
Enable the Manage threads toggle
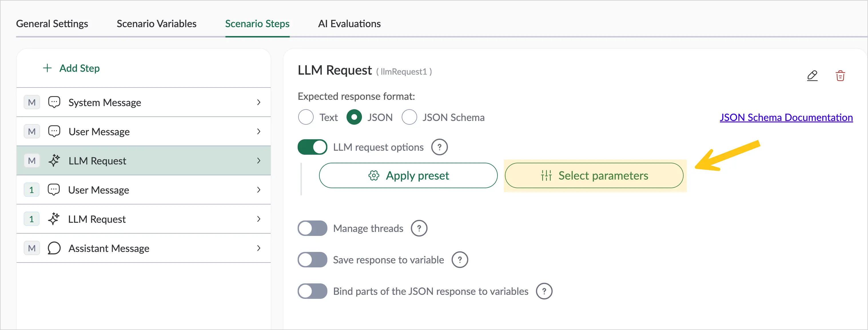click(312, 228)
